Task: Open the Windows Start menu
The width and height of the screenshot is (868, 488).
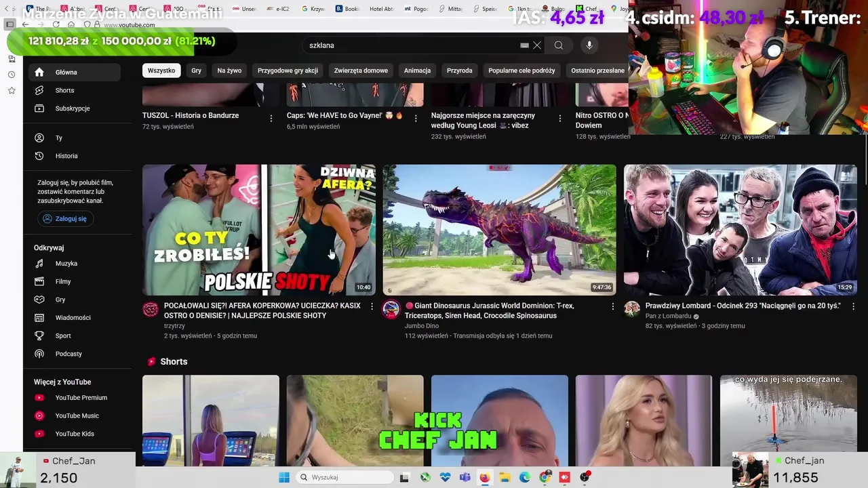Action: 284,477
